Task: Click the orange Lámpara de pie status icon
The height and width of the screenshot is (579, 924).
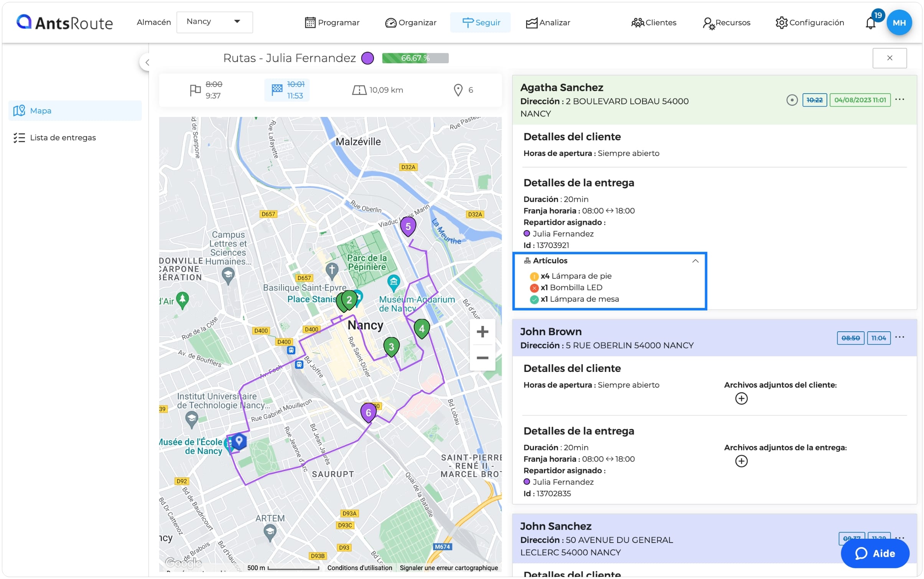Action: coord(534,276)
